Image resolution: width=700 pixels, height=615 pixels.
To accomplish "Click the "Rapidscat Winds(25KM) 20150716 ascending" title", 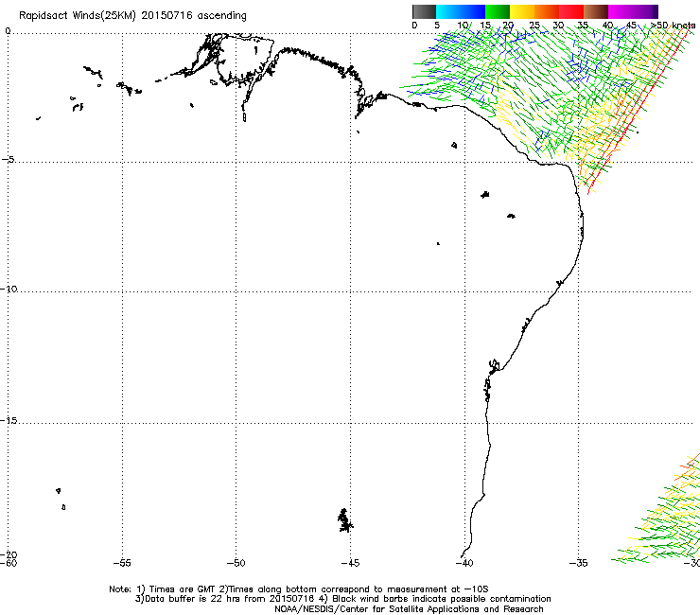I will (132, 16).
